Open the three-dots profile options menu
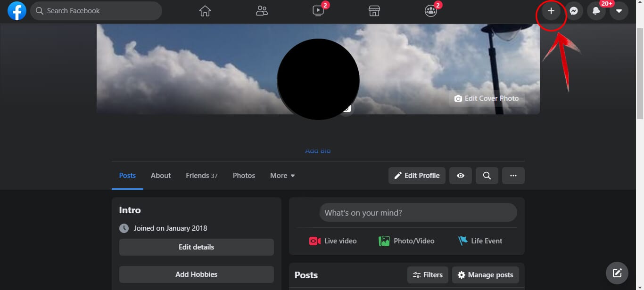Viewport: 644px width, 290px height. coord(513,176)
